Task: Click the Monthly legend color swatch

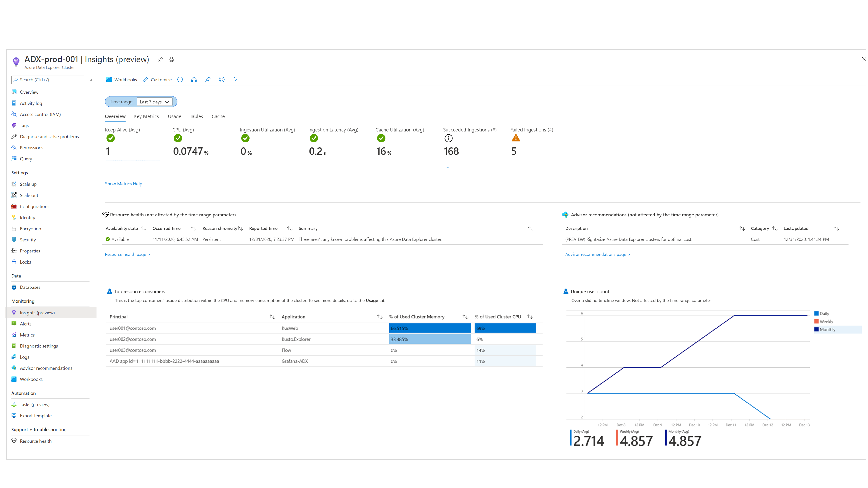Action: [816, 329]
